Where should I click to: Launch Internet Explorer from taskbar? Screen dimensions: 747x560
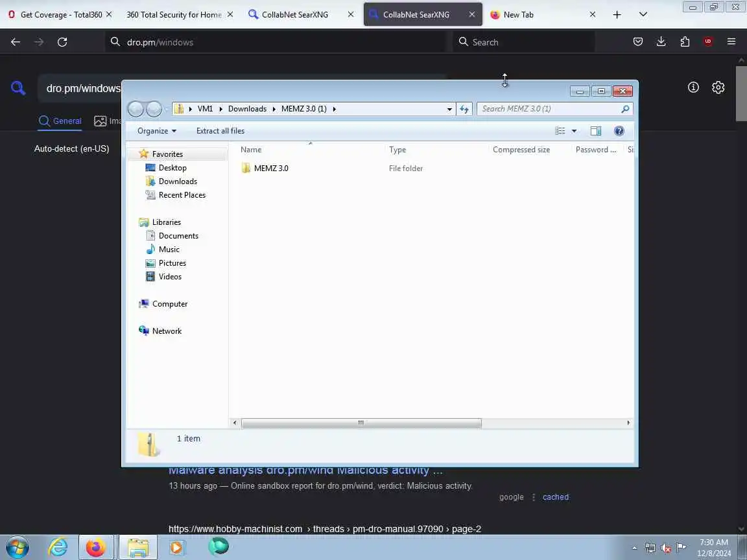(58, 548)
